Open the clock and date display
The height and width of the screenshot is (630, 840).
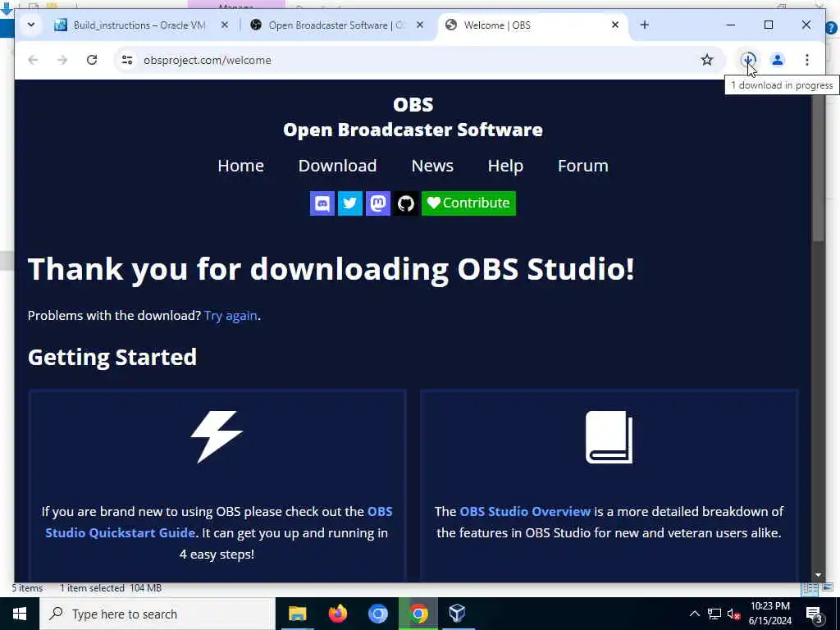click(x=769, y=614)
